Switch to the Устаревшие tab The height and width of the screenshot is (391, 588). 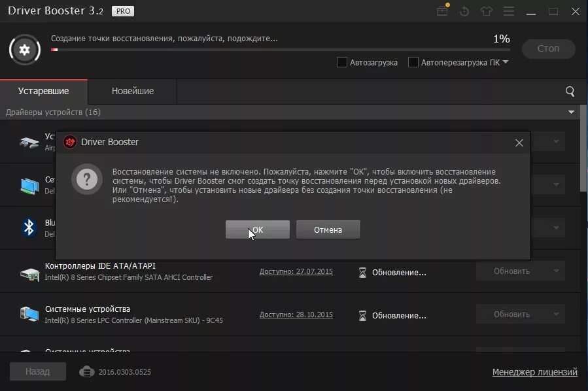pyautogui.click(x=44, y=91)
